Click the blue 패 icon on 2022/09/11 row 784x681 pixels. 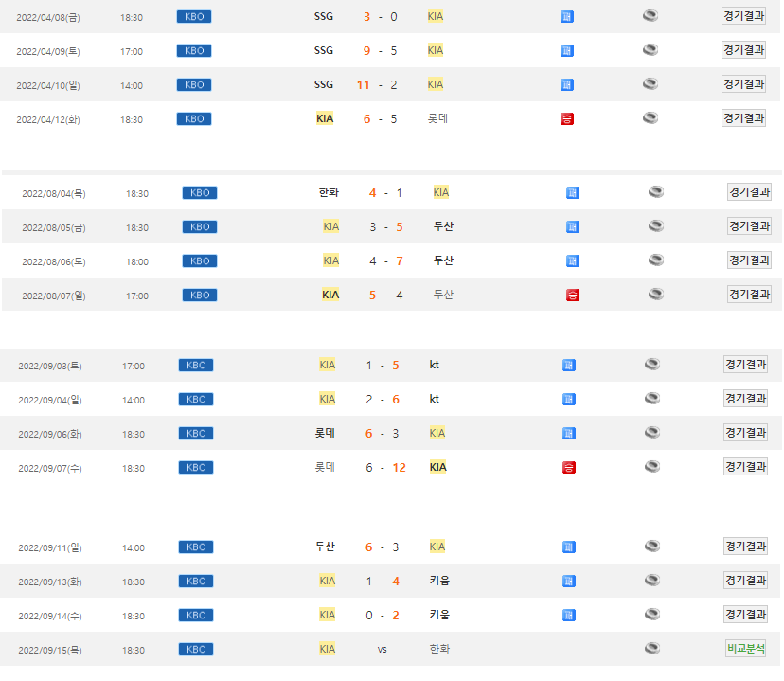point(569,547)
